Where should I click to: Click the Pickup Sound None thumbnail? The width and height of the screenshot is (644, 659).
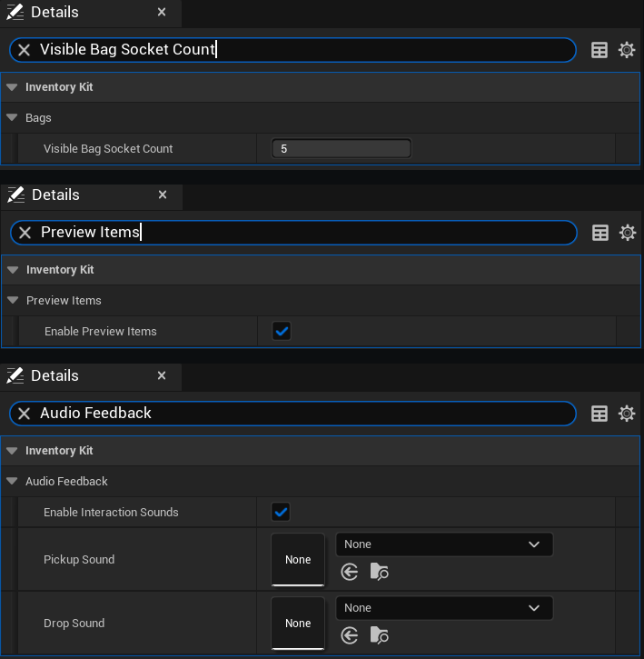tap(298, 559)
